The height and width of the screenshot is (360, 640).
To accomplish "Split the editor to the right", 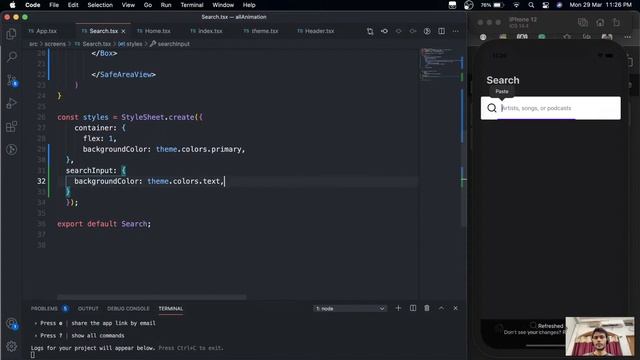I will click(441, 31).
